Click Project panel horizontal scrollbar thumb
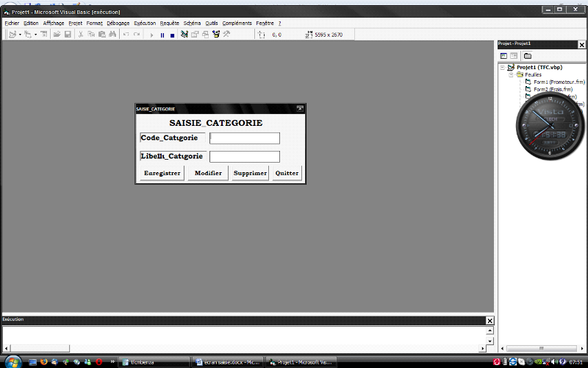Image resolution: width=588 pixels, height=368 pixels. click(542, 348)
